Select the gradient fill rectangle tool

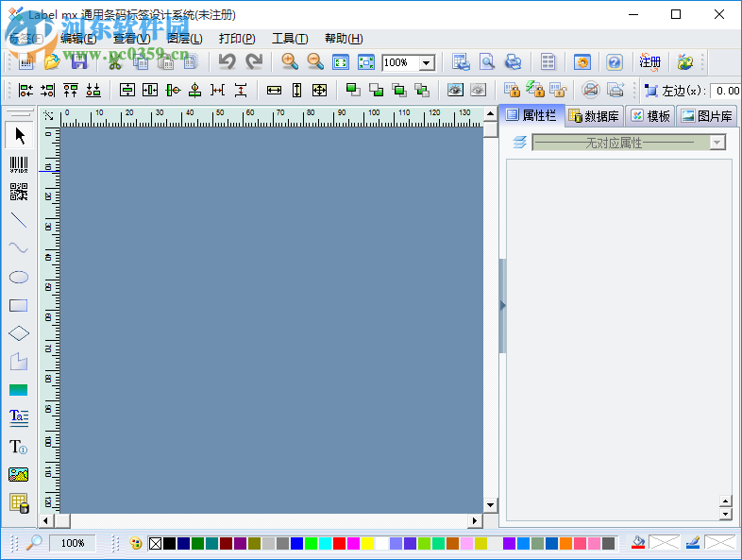coord(19,390)
